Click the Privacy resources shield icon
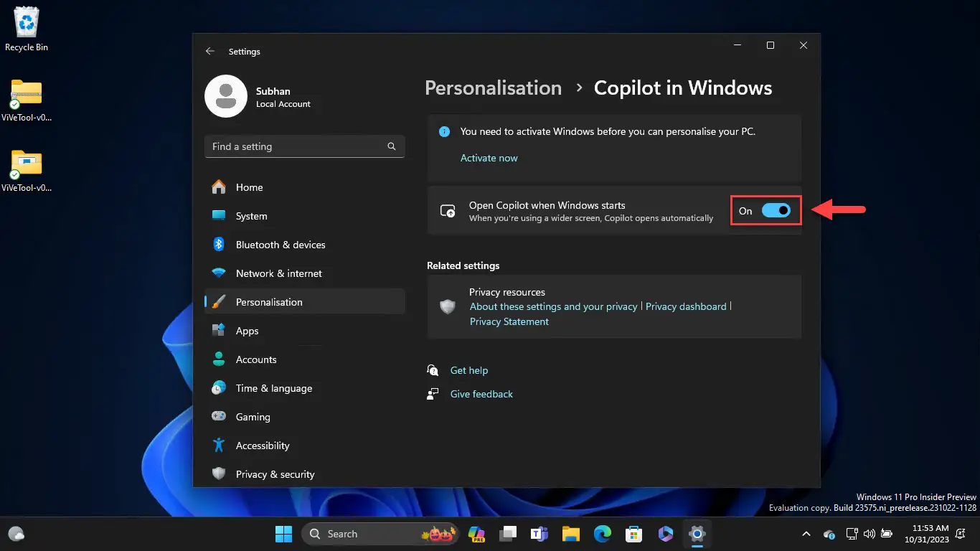 [x=448, y=307]
